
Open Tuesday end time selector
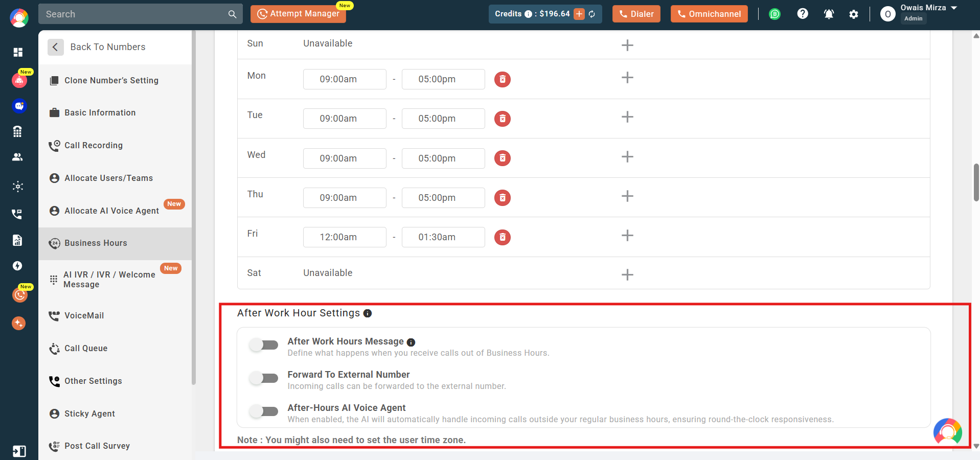(443, 119)
